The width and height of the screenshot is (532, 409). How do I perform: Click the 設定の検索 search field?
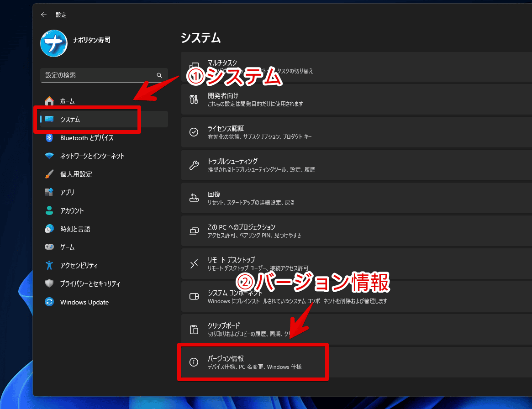coord(104,75)
